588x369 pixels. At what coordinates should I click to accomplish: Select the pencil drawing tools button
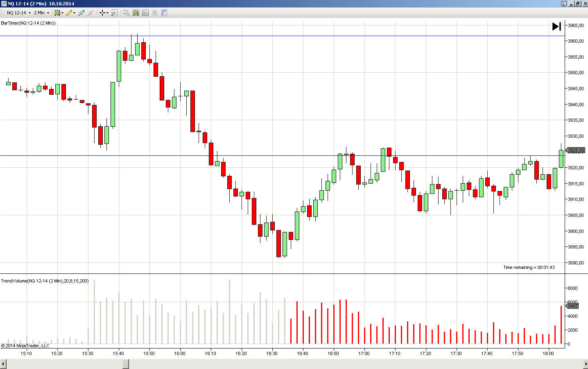[x=69, y=13]
